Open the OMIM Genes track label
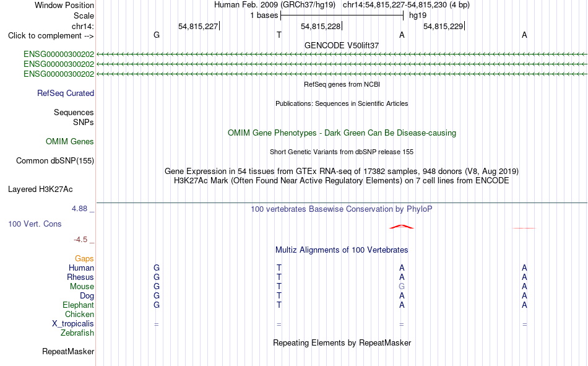Screen dimensions: 588x366 coord(70,142)
